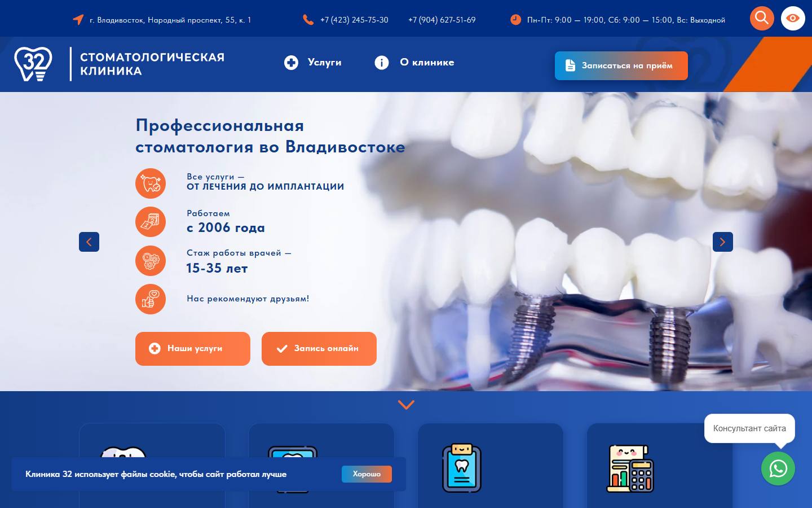Show next slide in hero banner
The height and width of the screenshot is (508, 812).
[x=723, y=242]
